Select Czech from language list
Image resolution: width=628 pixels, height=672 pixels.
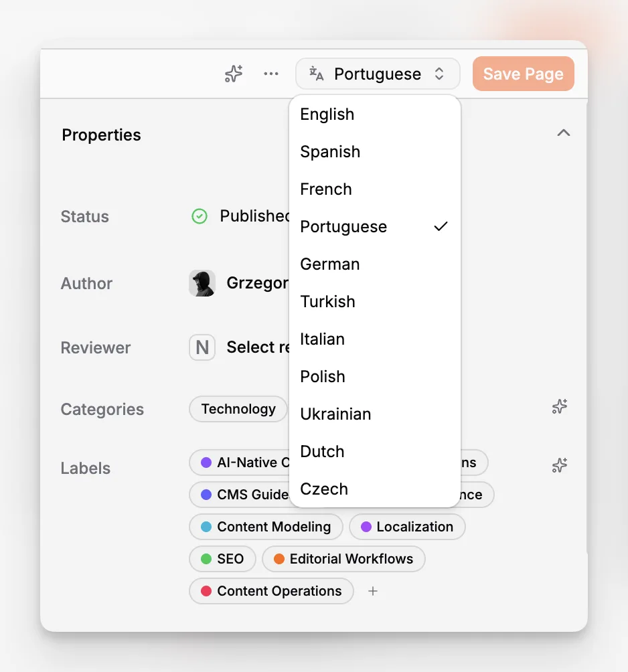click(x=375, y=489)
